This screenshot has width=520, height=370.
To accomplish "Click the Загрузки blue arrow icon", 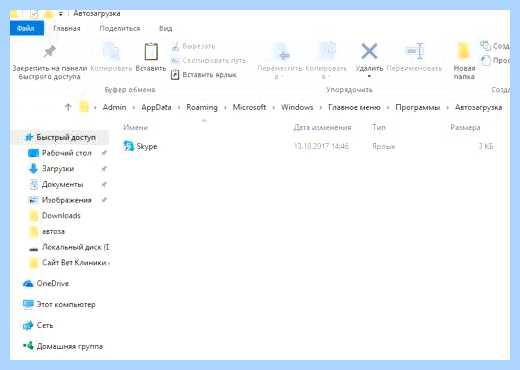I will point(33,169).
